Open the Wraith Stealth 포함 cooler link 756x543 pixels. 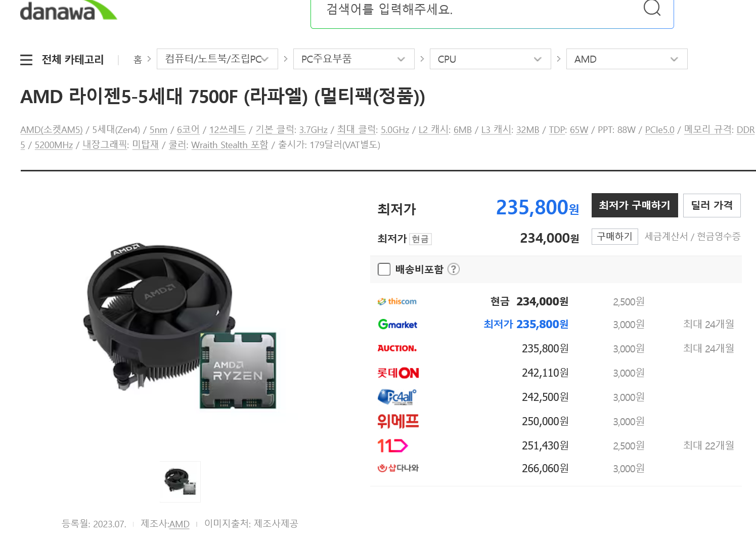tap(230, 145)
